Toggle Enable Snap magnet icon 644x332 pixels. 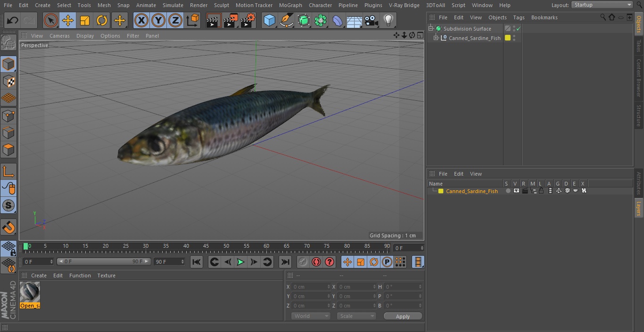point(8,227)
